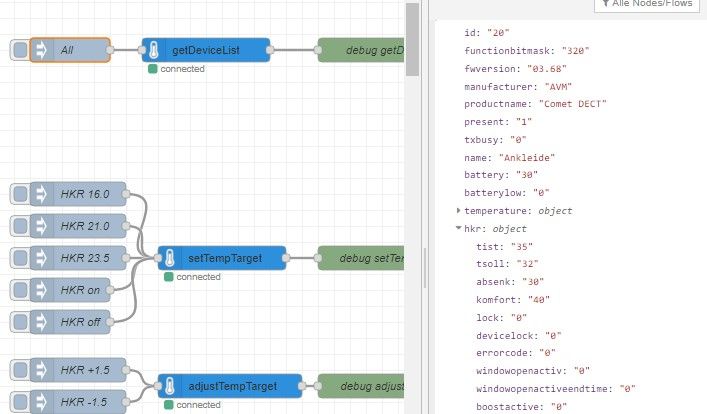This screenshot has height=414, width=707.
Task: Expand the 'temperature: object' entry
Action: coord(459,211)
